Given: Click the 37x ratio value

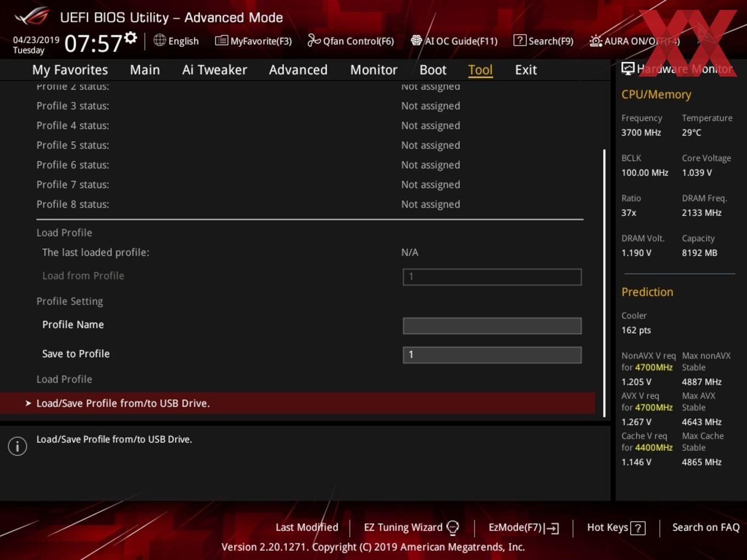Looking at the screenshot, I should (x=628, y=212).
